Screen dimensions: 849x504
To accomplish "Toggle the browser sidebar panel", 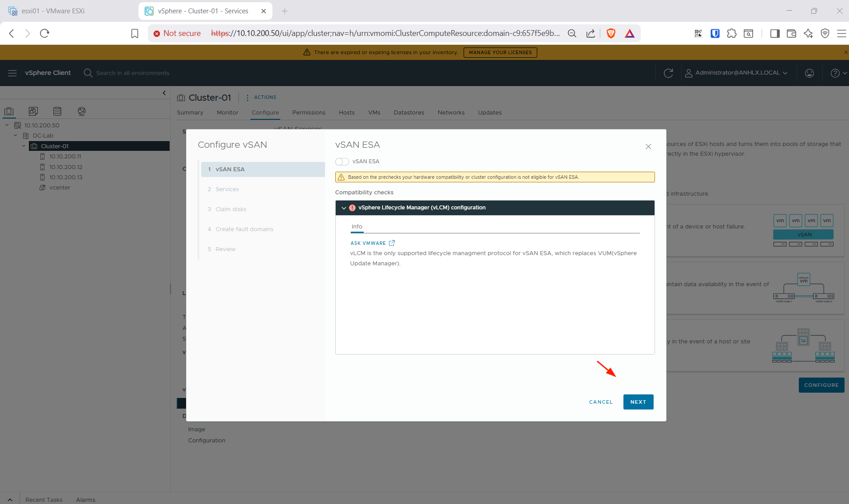I will coord(775,34).
